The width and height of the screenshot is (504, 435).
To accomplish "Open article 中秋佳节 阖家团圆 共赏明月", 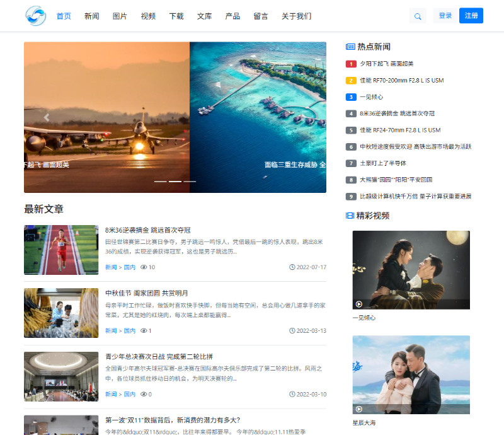I will point(146,293).
